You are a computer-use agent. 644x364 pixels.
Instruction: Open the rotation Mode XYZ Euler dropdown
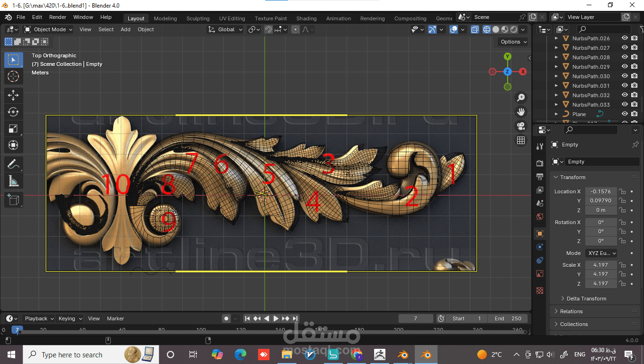pos(601,253)
